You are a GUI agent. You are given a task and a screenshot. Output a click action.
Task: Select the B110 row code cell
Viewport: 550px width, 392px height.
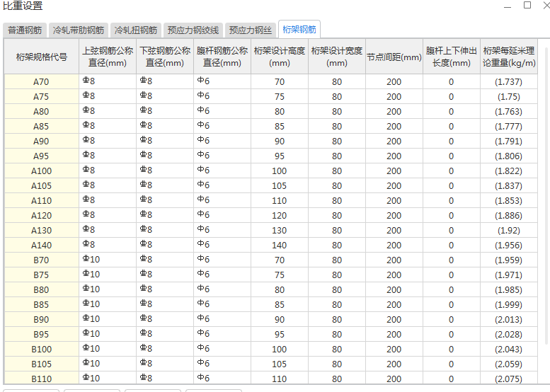pyautogui.click(x=41, y=379)
